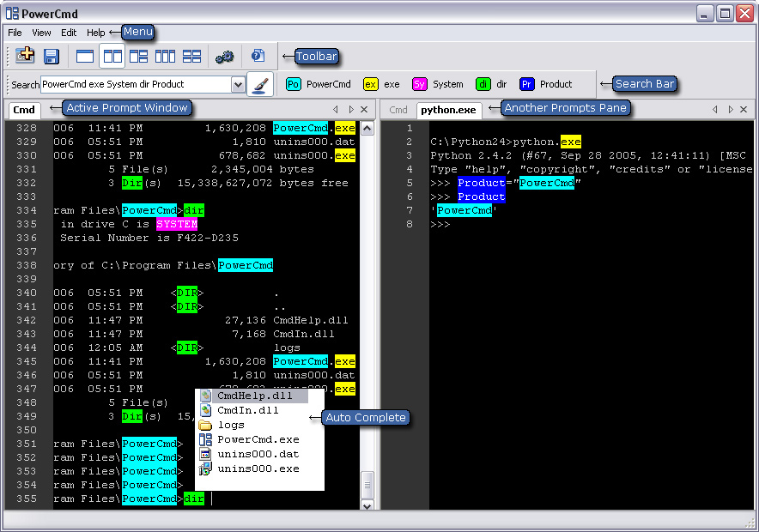759x532 pixels.
Task: Open the Edit menu
Action: (x=69, y=33)
